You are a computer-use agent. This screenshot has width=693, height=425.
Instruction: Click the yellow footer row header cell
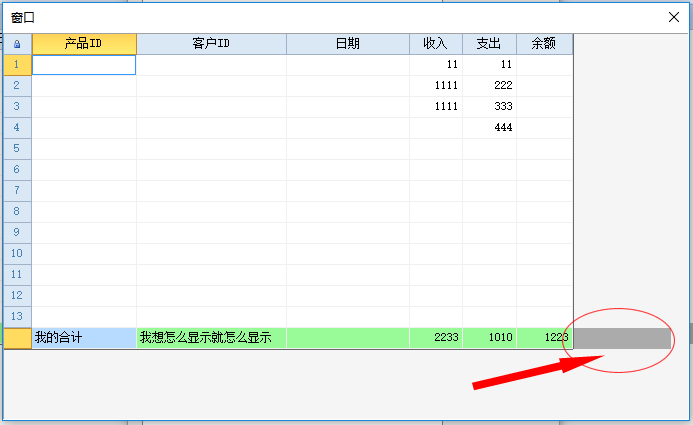17,338
